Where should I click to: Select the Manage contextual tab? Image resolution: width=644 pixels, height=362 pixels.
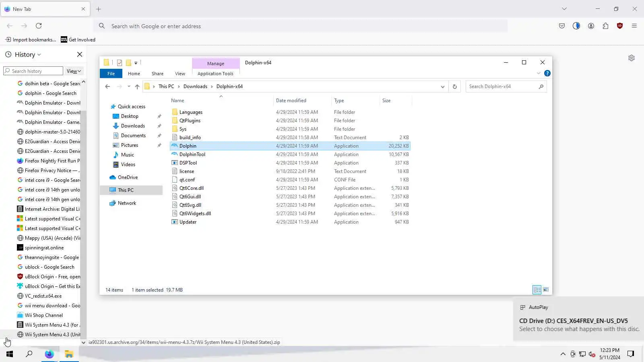216,64
